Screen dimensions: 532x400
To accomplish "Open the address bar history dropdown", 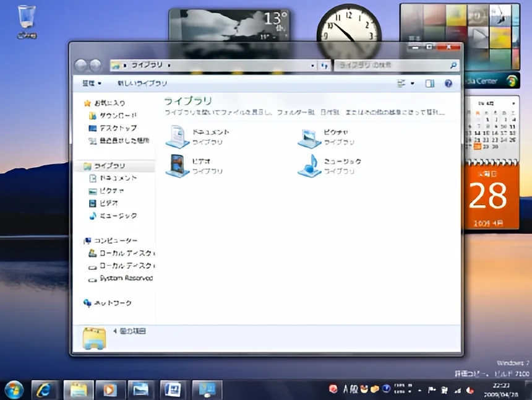I will pos(313,65).
